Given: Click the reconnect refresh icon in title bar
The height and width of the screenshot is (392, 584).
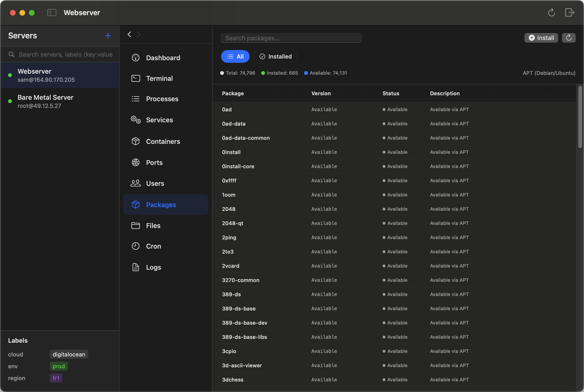Looking at the screenshot, I should (x=552, y=13).
